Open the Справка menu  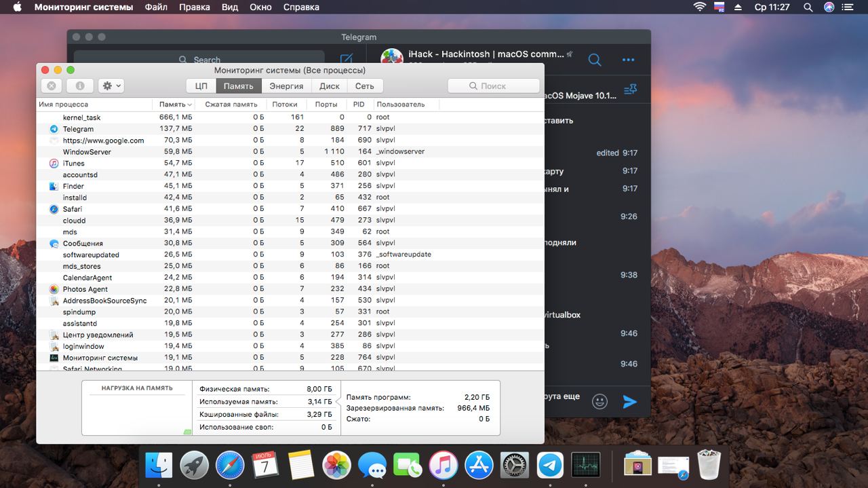point(301,7)
